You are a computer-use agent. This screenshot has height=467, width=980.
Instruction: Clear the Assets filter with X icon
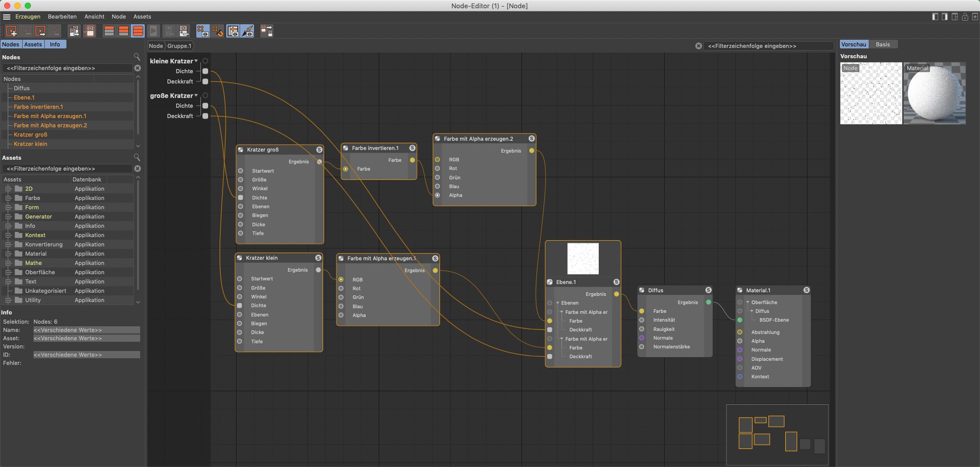click(138, 169)
